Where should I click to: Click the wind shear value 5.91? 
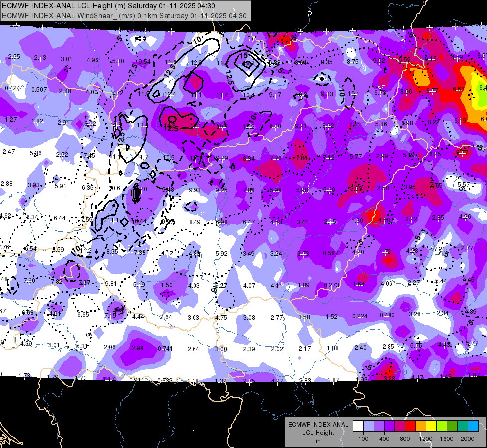point(60,186)
